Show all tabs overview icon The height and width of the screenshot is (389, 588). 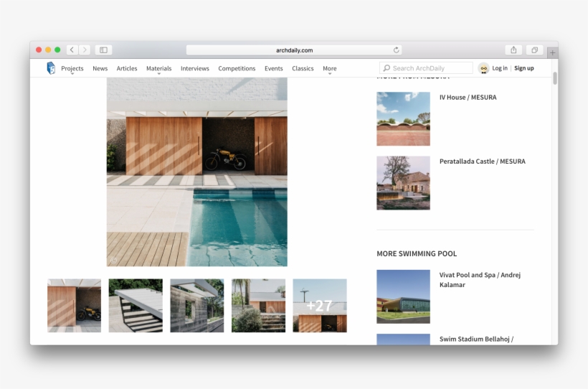[x=535, y=50]
